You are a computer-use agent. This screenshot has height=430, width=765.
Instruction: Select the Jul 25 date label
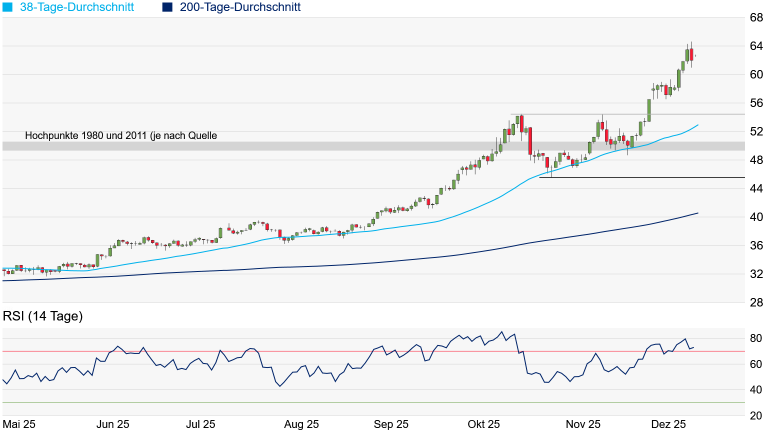(x=201, y=424)
